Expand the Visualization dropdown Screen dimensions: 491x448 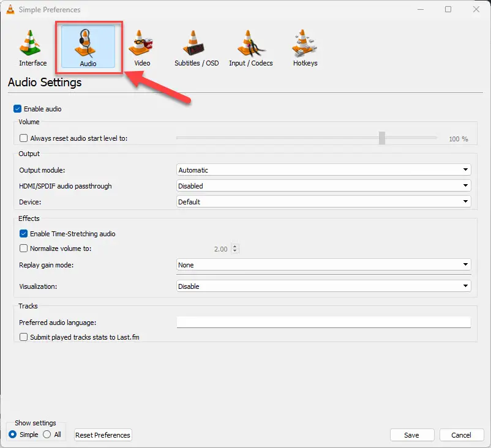323,286
